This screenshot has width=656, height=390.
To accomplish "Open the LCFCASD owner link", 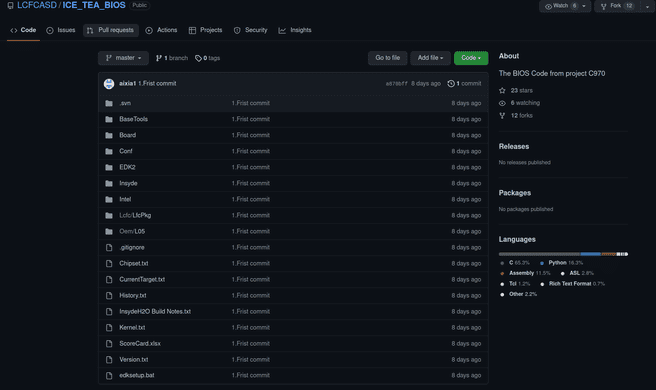I will [37, 5].
